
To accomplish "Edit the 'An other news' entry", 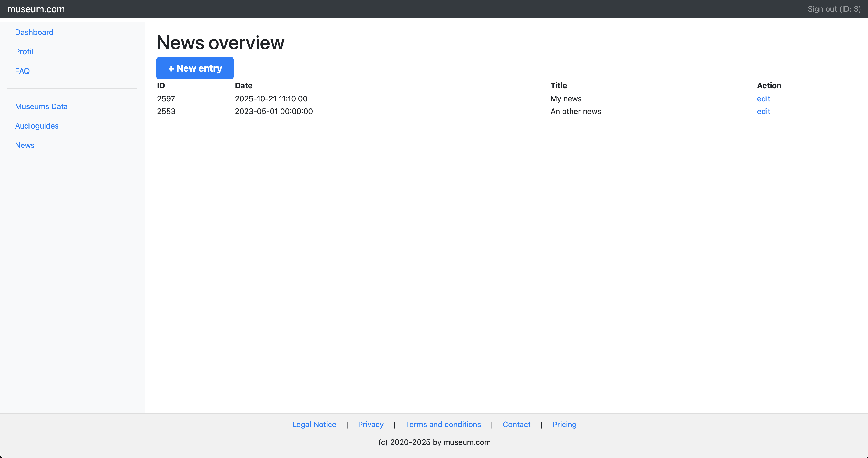I will [763, 111].
